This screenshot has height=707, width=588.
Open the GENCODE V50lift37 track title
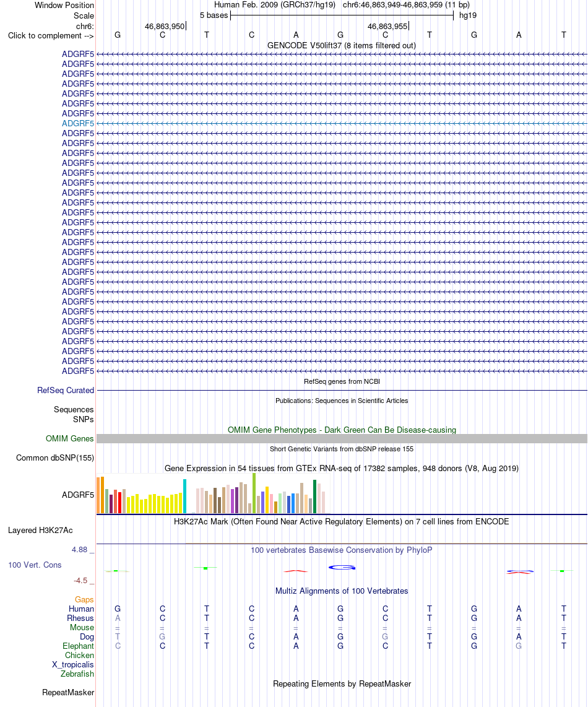click(341, 46)
